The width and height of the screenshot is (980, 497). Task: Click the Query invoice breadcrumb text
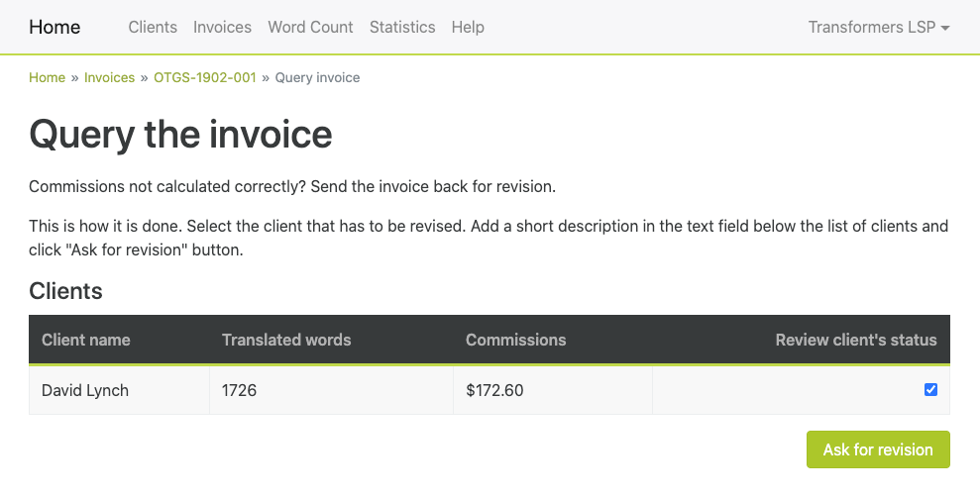[317, 77]
